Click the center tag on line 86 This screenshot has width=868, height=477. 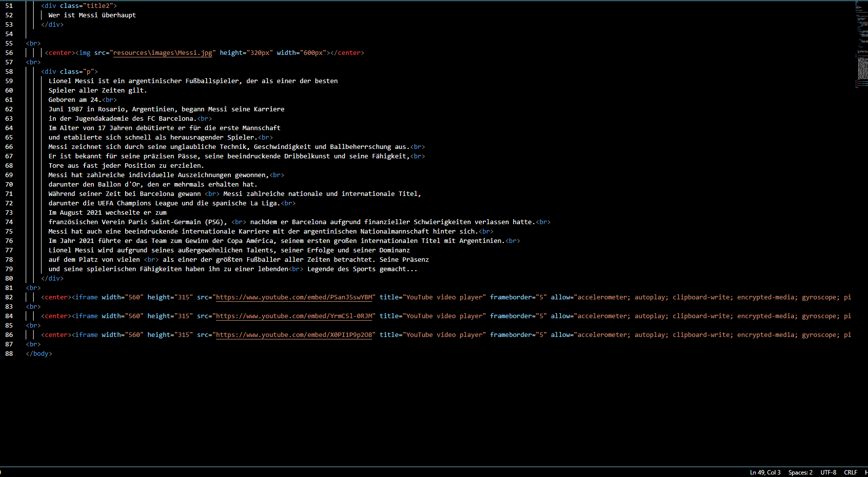tap(56, 334)
